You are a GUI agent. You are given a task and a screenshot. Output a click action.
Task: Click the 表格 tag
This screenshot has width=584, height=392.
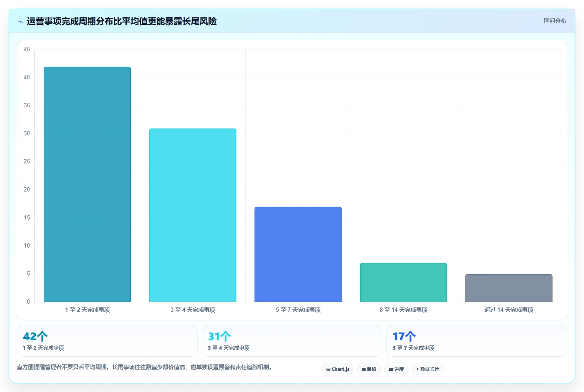click(369, 369)
